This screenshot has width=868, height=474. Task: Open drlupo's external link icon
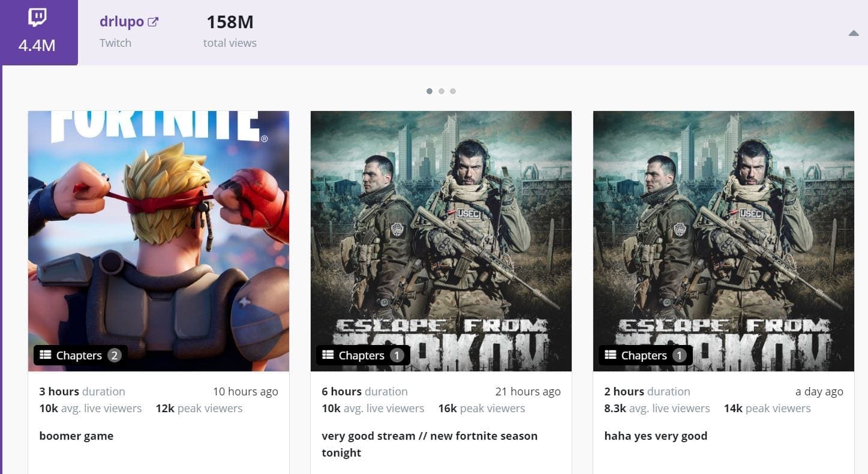153,22
